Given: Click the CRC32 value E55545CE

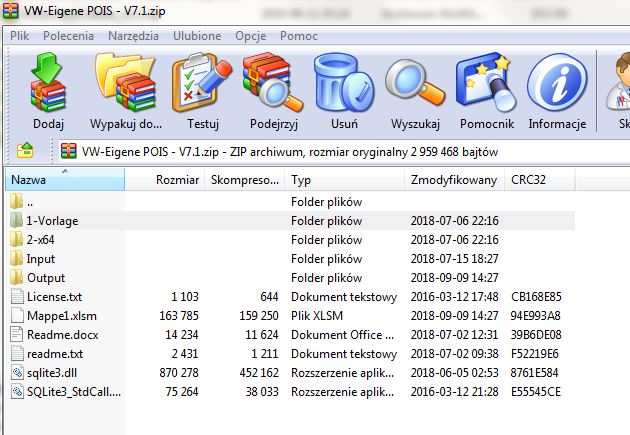Looking at the screenshot, I should [x=536, y=392].
